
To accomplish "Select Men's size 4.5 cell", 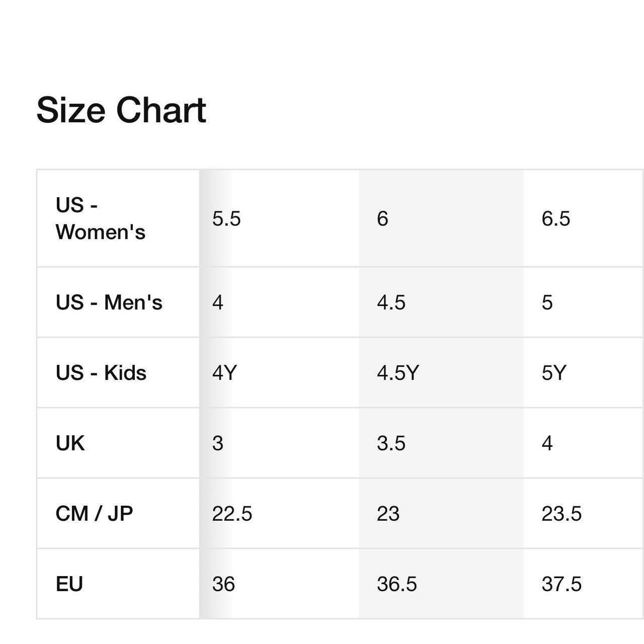I will pyautogui.click(x=441, y=302).
